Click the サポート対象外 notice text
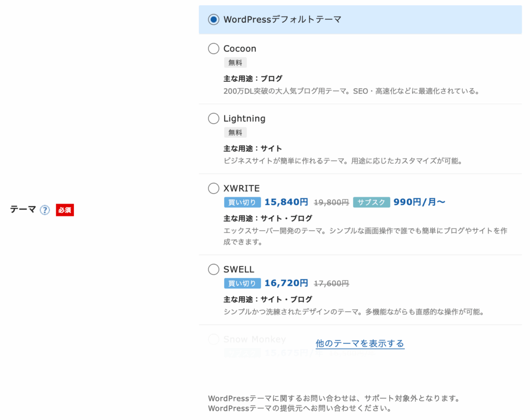 (334, 398)
